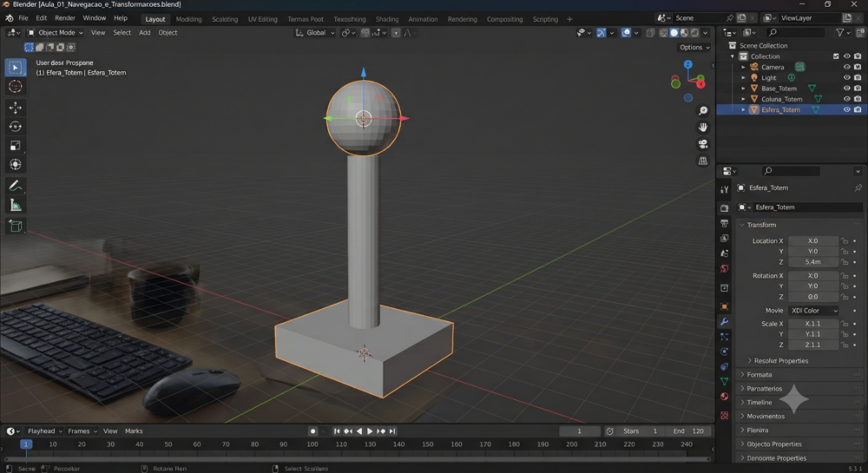Click the pan view hand icon
Screen dimensions: 868x473
pos(703,128)
